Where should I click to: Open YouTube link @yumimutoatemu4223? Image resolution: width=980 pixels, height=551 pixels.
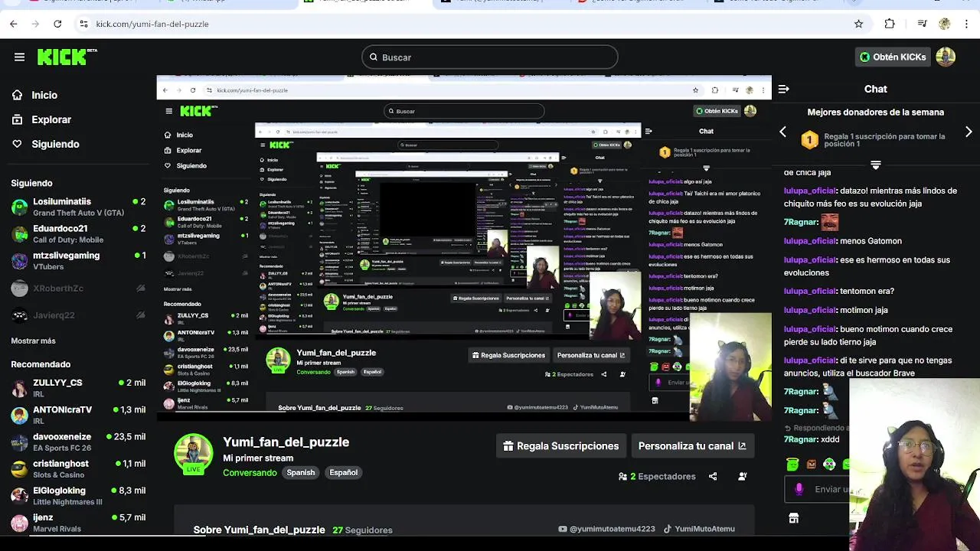tap(606, 529)
